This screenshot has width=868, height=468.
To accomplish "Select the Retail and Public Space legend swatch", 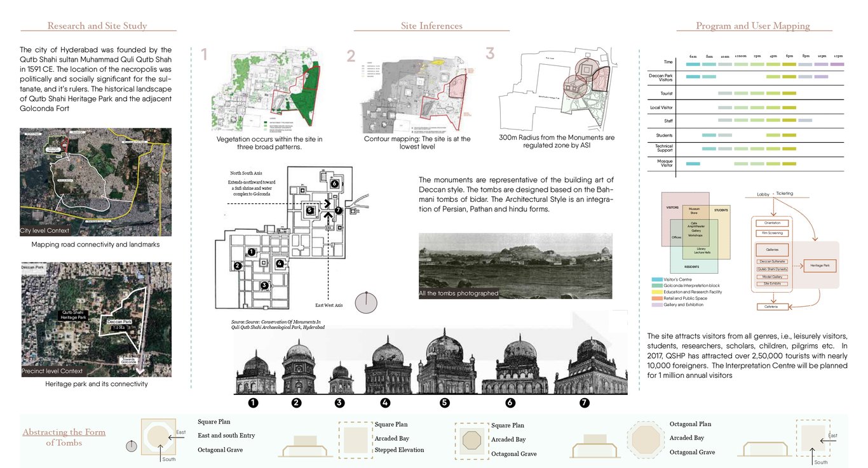I will click(656, 298).
